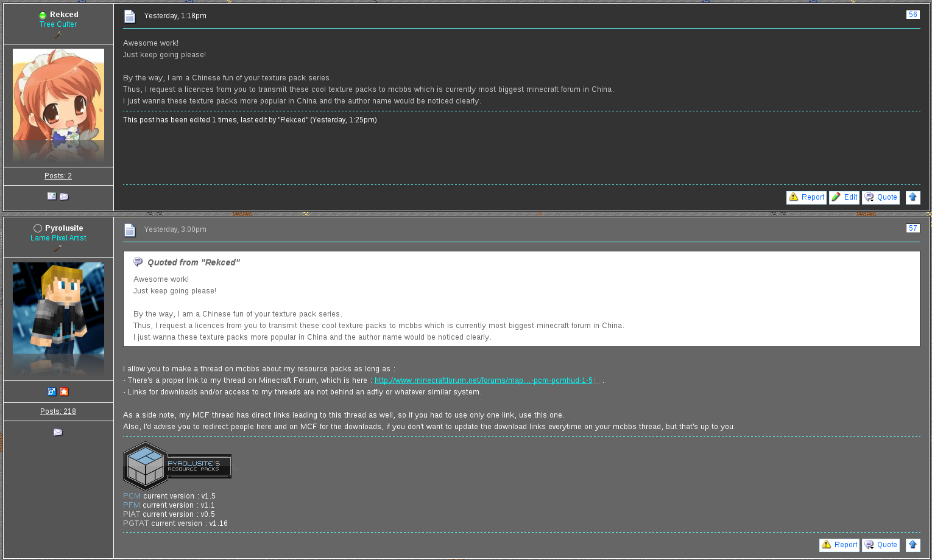932x560 pixels.
Task: Open the PIAT signature link
Action: [132, 514]
